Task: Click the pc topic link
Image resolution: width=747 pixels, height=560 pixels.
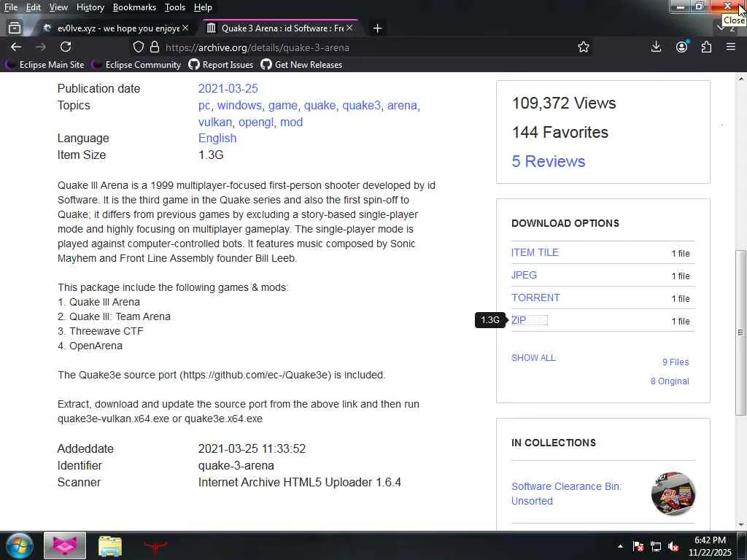Action: (204, 106)
